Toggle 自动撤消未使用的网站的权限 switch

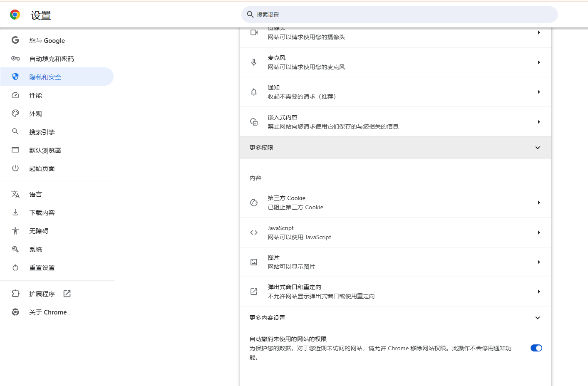coord(536,348)
